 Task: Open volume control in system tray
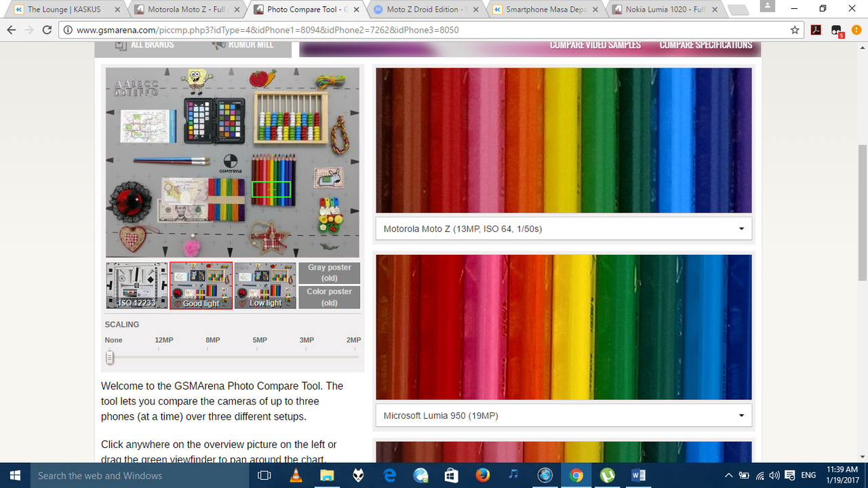point(775,476)
